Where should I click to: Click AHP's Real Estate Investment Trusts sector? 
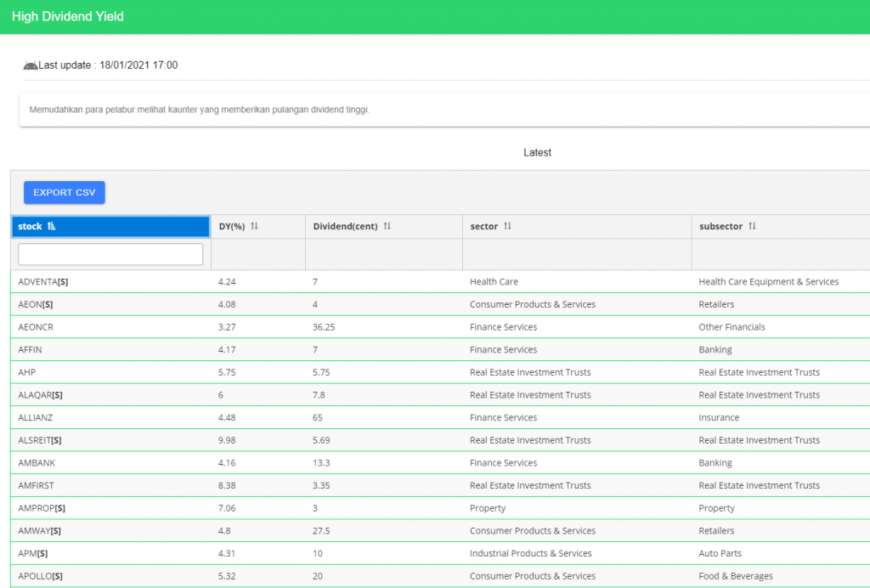tap(529, 372)
